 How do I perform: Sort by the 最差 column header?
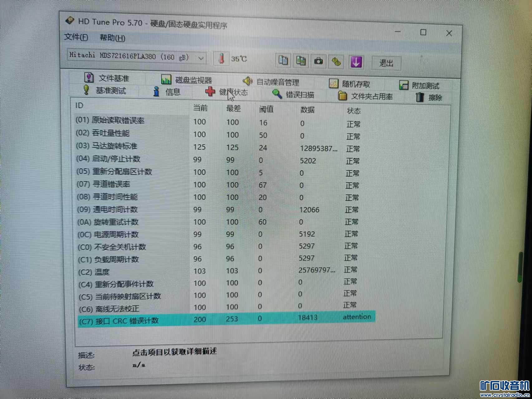pos(233,108)
